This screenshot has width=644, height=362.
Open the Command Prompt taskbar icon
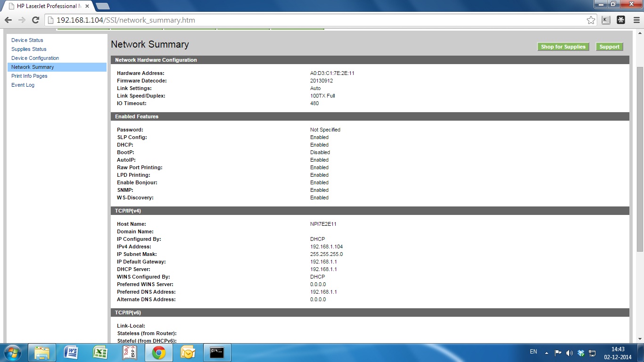pos(217,353)
